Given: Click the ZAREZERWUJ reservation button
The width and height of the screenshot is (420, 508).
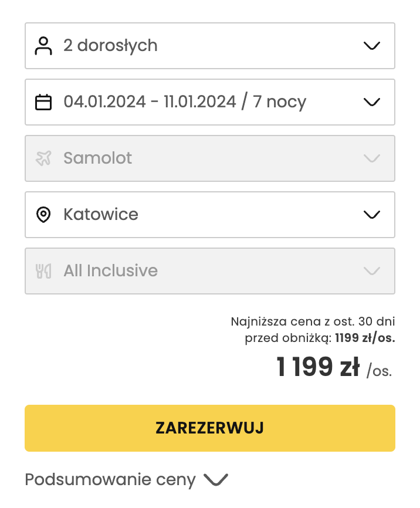Looking at the screenshot, I should tap(209, 428).
